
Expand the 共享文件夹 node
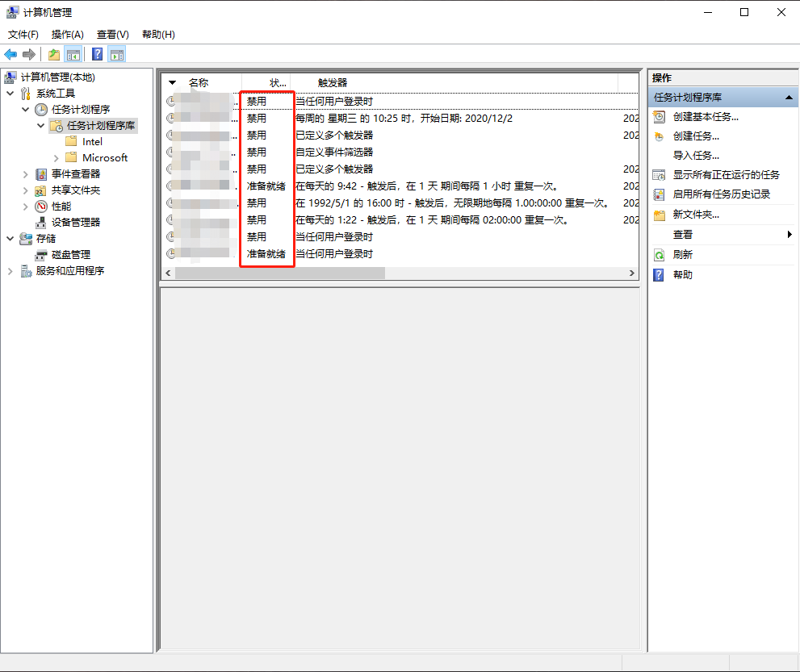[x=26, y=190]
